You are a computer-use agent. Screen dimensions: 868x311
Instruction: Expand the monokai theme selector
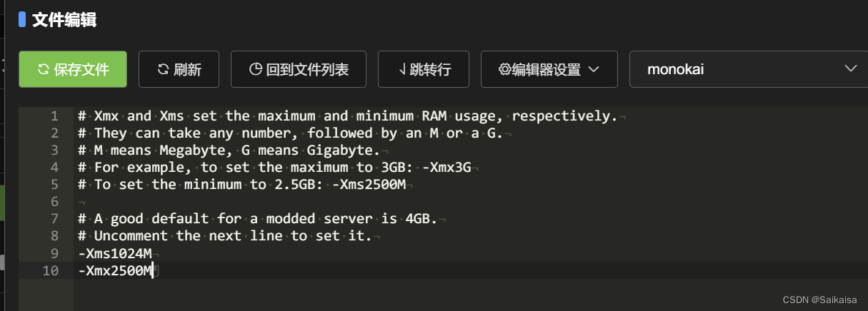749,69
